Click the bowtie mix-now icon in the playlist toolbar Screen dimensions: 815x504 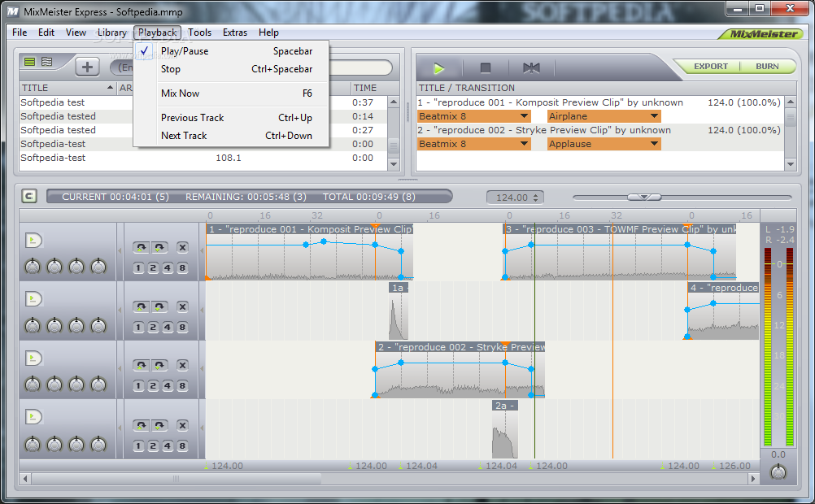coord(531,68)
